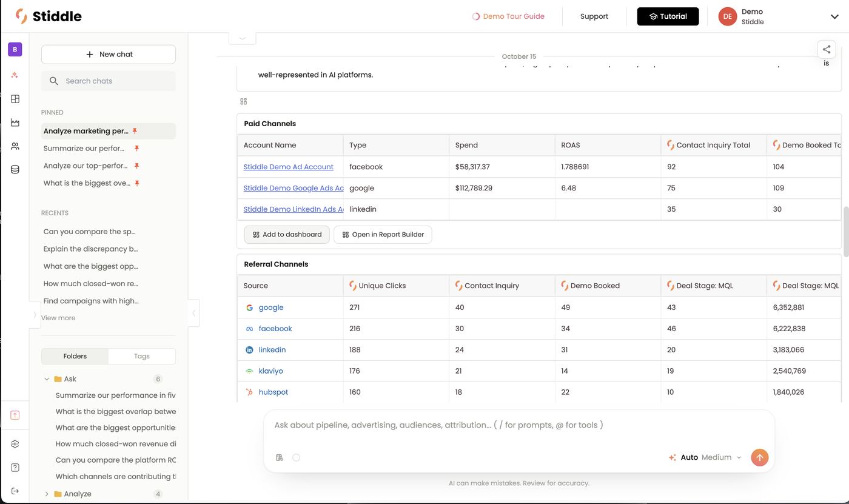Viewport: 849px width, 504px height.
Task: Open the Support menu item
Action: [594, 16]
